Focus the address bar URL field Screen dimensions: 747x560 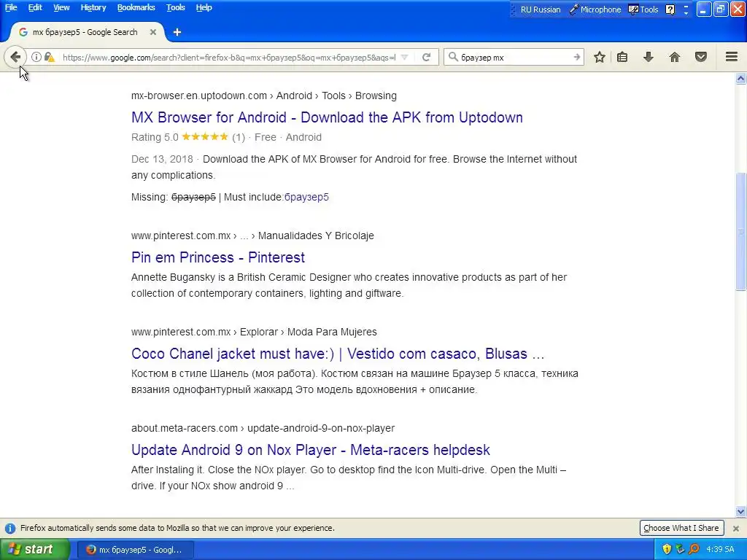(x=228, y=57)
